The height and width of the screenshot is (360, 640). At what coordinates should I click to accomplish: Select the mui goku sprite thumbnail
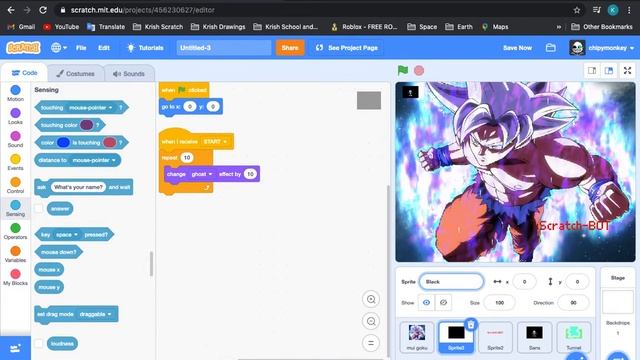point(417,337)
